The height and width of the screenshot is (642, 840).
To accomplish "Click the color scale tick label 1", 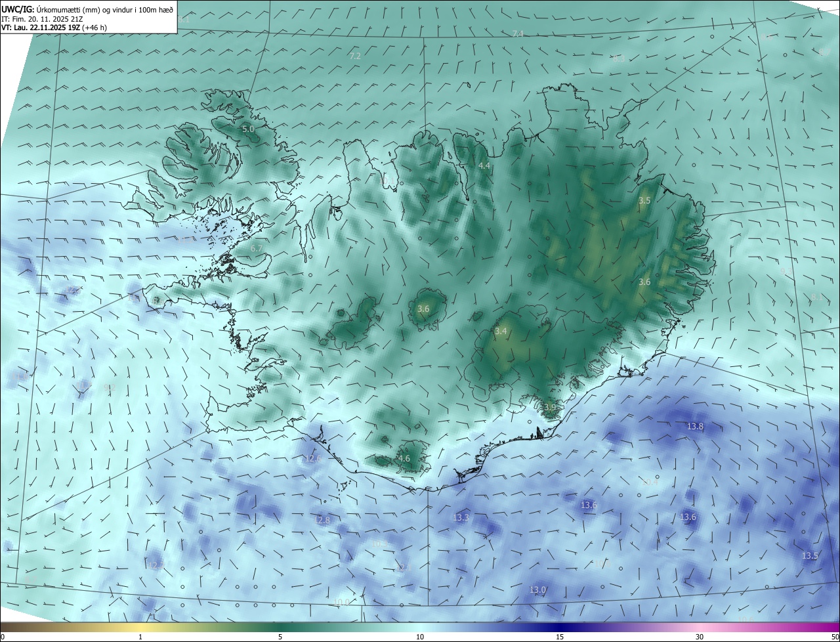I will [140, 637].
